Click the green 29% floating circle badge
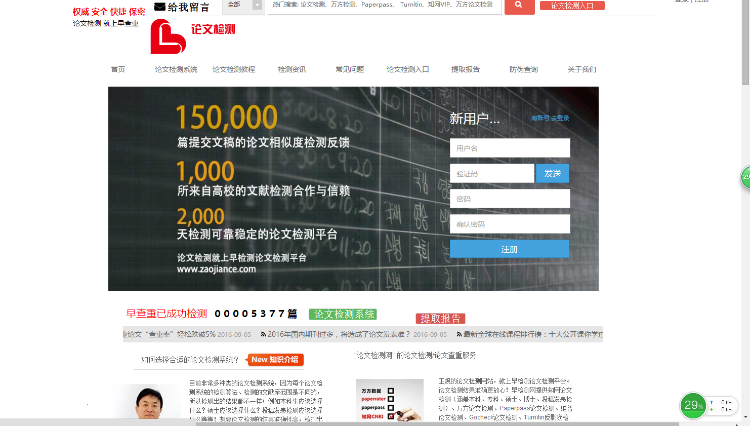The height and width of the screenshot is (426, 750). coord(693,405)
